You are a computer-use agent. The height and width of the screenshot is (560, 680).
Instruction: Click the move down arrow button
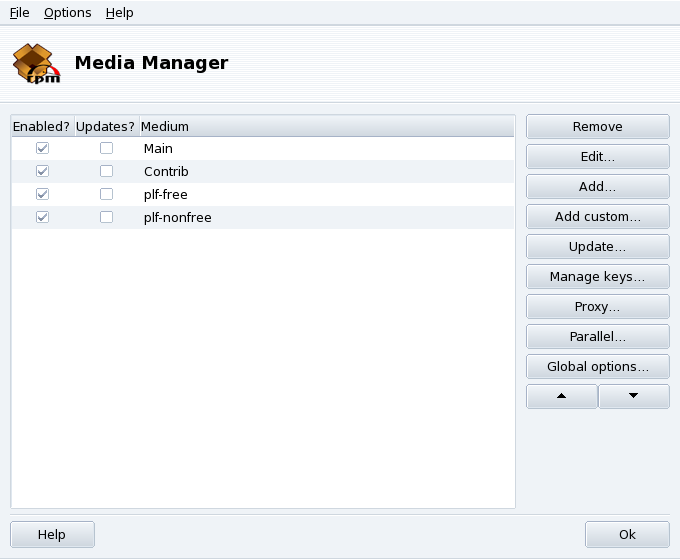(x=633, y=396)
